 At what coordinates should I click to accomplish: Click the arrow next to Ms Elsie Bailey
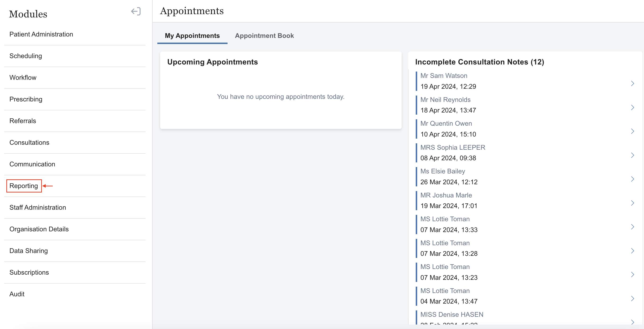632,179
